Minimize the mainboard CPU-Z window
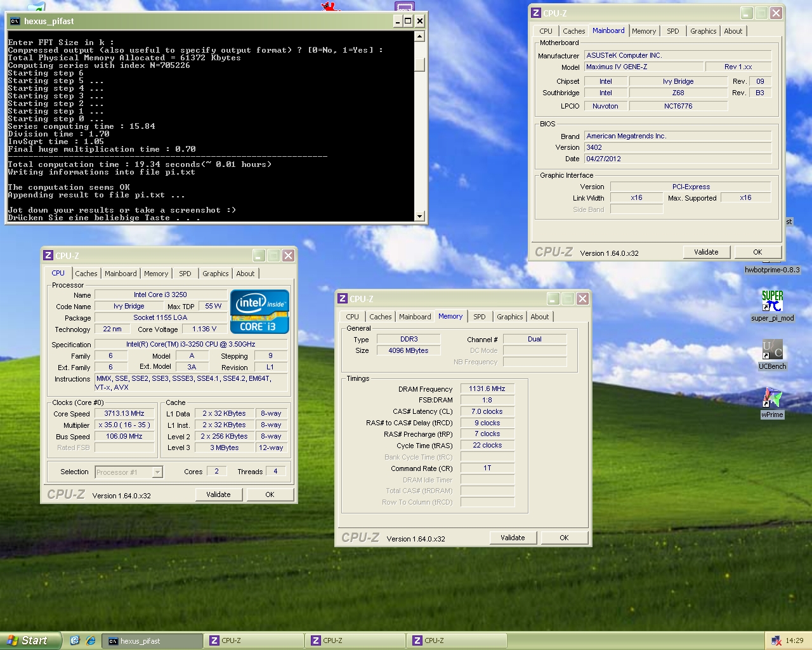The width and height of the screenshot is (812, 650). click(747, 13)
